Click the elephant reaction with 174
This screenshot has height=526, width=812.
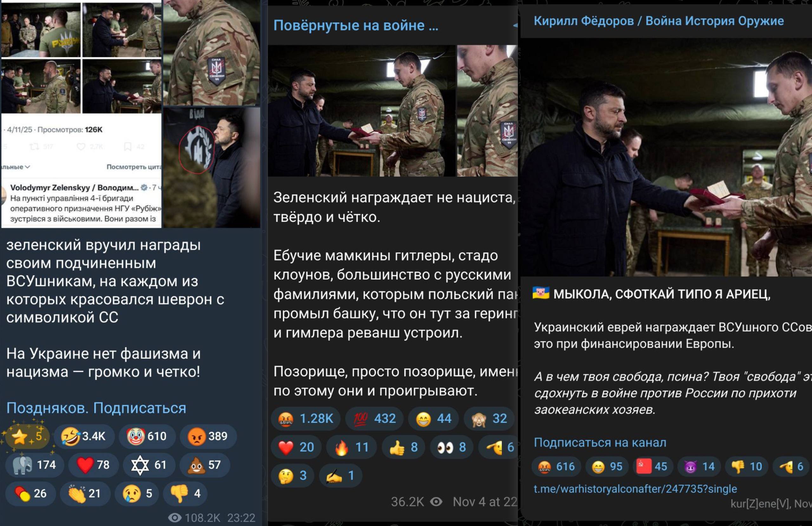pos(34,464)
